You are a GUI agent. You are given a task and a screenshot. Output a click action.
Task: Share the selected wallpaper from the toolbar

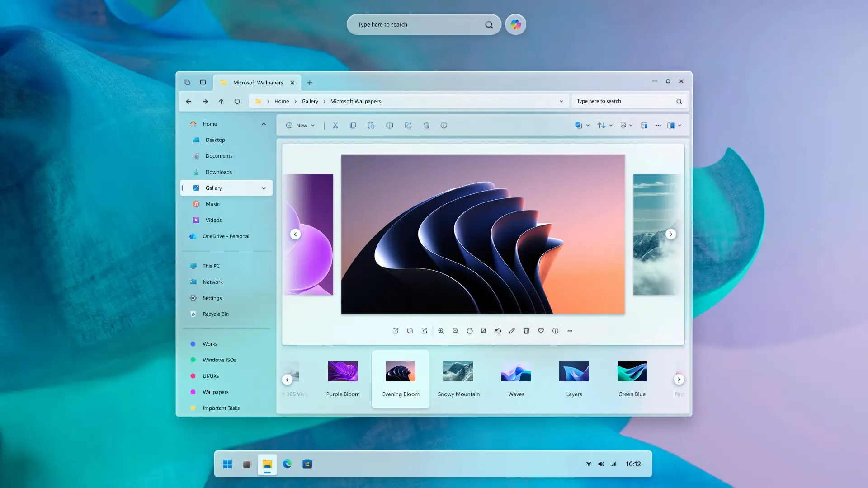[x=408, y=125]
